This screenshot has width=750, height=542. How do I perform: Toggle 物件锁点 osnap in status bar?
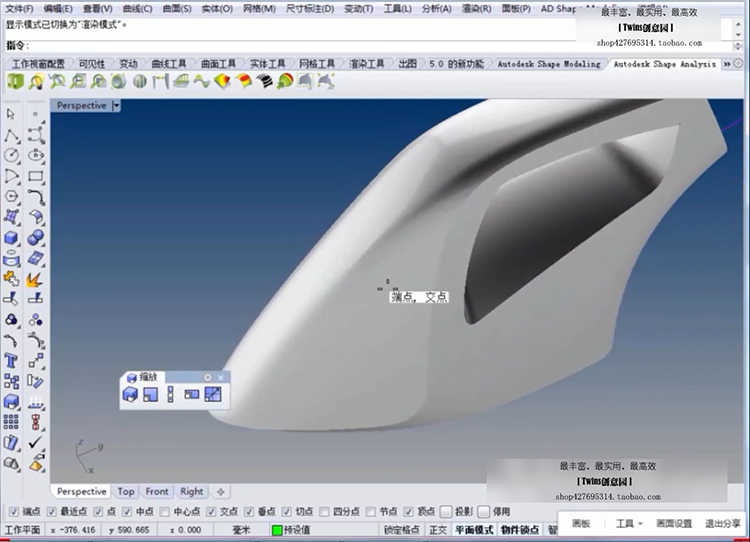[520, 530]
